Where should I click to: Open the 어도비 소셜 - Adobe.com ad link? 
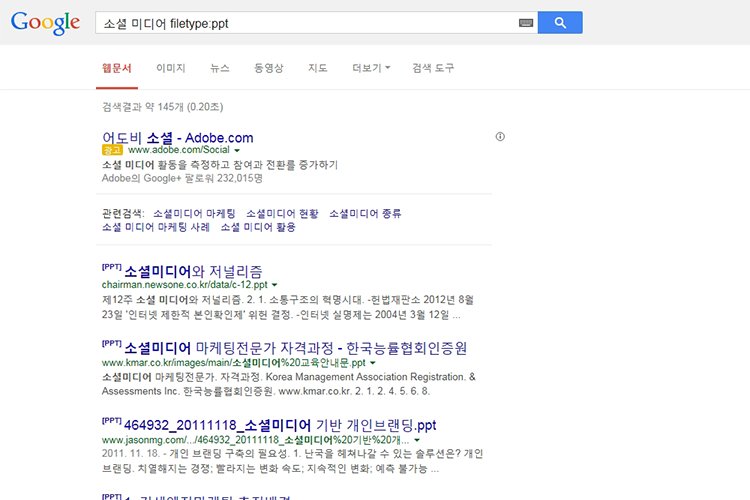point(177,138)
